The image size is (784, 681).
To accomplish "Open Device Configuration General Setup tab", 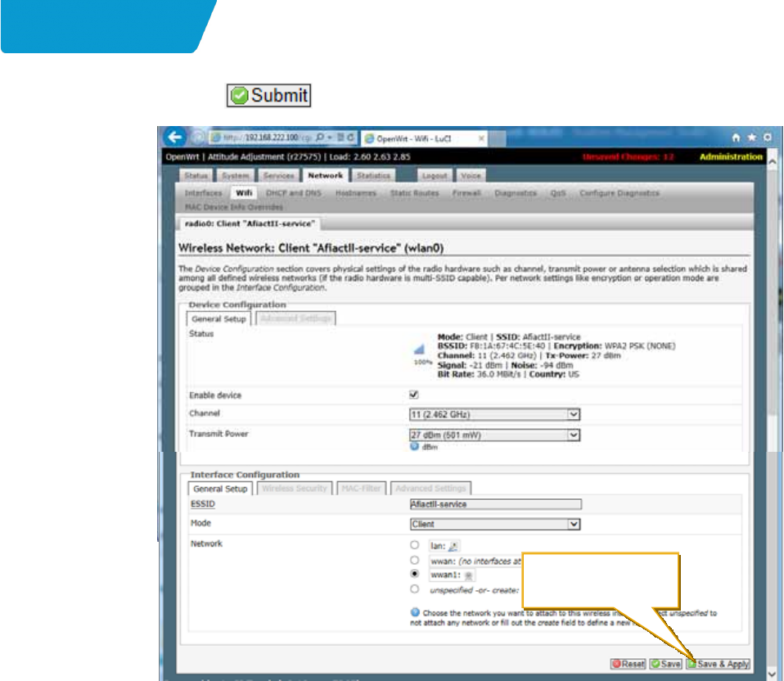I will (219, 319).
